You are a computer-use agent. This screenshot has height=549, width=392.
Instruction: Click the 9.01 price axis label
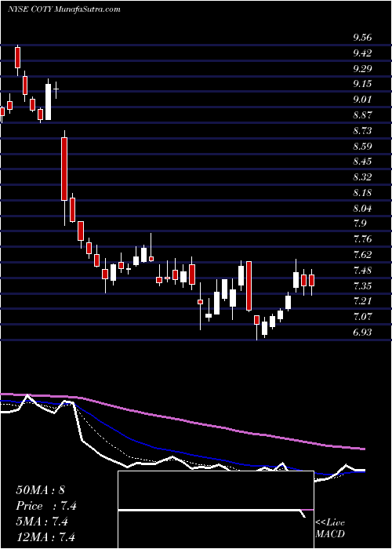pos(362,100)
